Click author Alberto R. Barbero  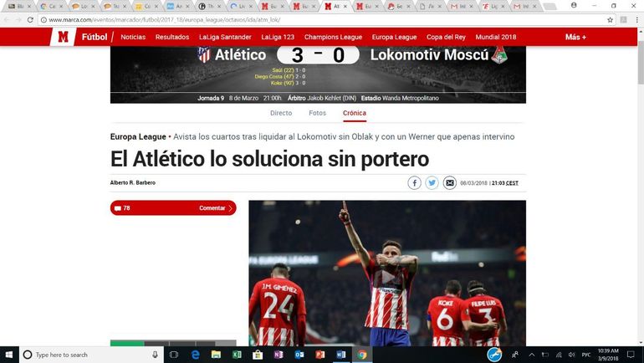[133, 182]
